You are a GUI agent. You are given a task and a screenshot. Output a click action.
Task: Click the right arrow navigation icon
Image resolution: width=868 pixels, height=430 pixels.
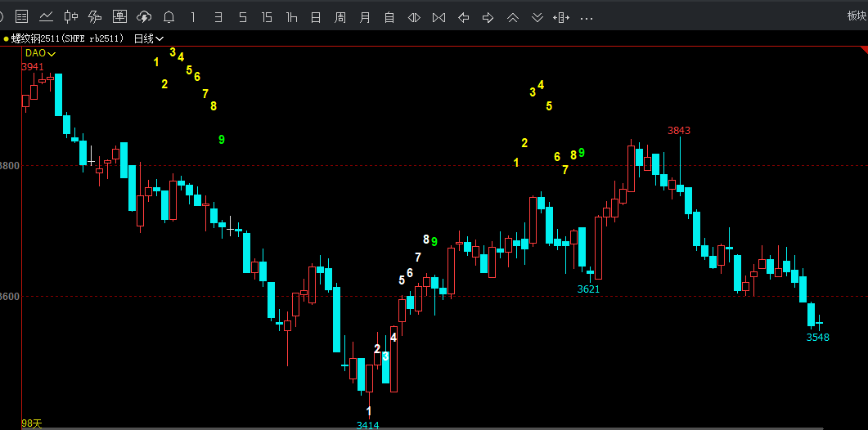pos(488,18)
